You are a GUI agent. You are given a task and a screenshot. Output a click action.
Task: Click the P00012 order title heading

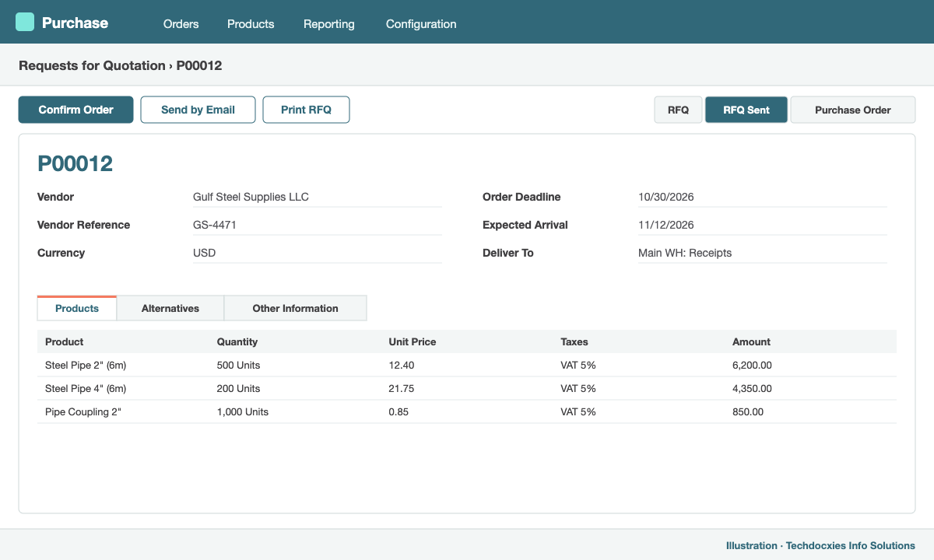point(75,163)
